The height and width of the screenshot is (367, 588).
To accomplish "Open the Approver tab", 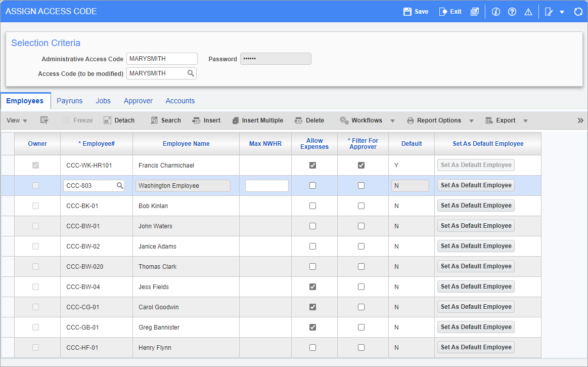I will [138, 101].
